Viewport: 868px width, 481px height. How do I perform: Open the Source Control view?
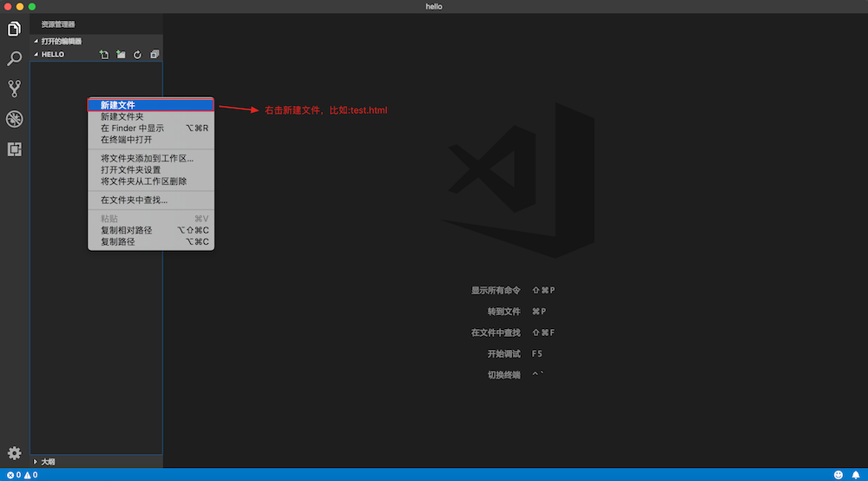[14, 89]
